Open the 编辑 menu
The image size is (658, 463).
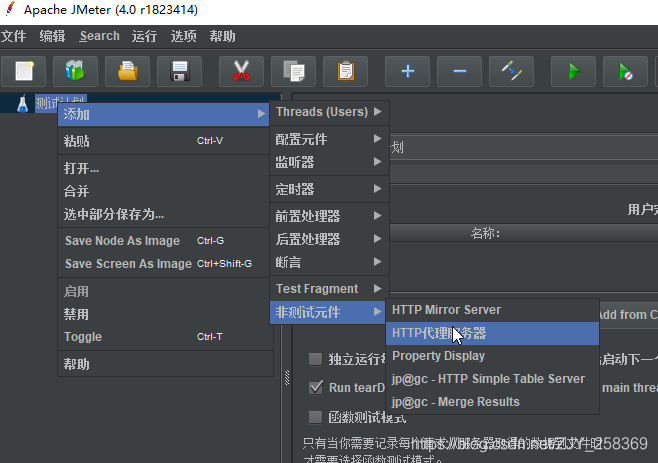(52, 36)
